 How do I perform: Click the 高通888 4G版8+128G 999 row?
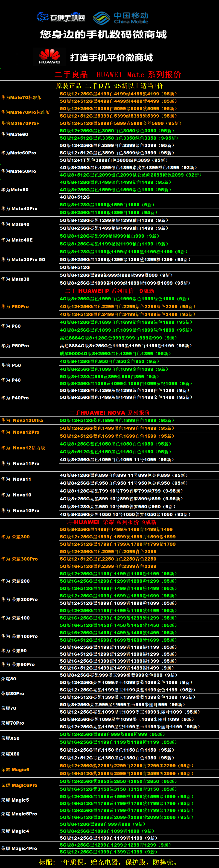[x=139, y=338]
